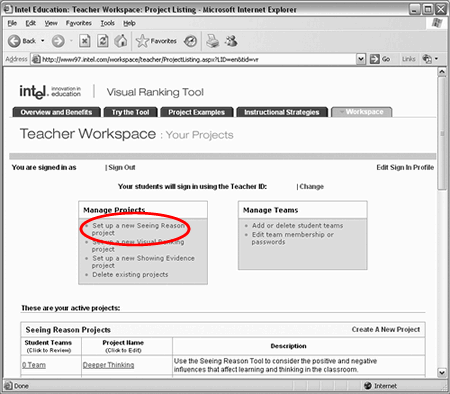Open the File menu
The height and width of the screenshot is (394, 450).
tap(12, 23)
